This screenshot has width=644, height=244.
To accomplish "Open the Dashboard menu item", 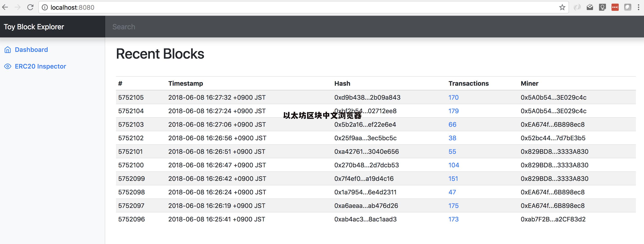I will pos(31,49).
